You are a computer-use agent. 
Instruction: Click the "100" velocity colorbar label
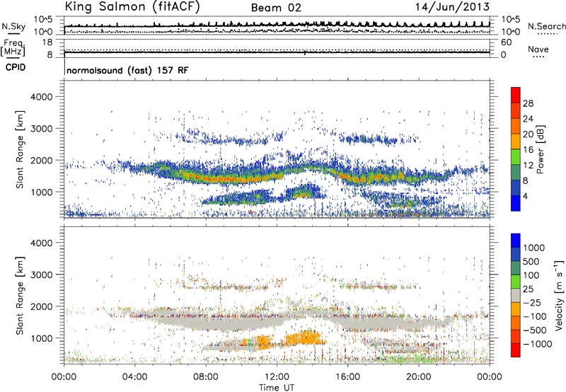tap(531, 275)
